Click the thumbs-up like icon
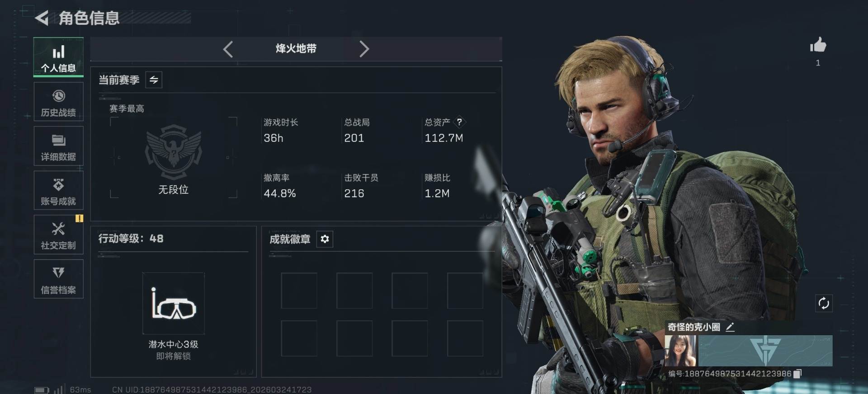The image size is (868, 394). [x=818, y=45]
